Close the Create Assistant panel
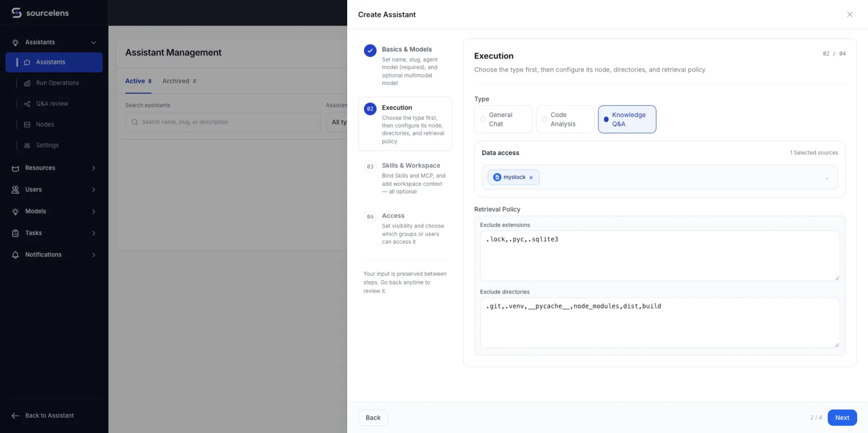 pyautogui.click(x=850, y=15)
